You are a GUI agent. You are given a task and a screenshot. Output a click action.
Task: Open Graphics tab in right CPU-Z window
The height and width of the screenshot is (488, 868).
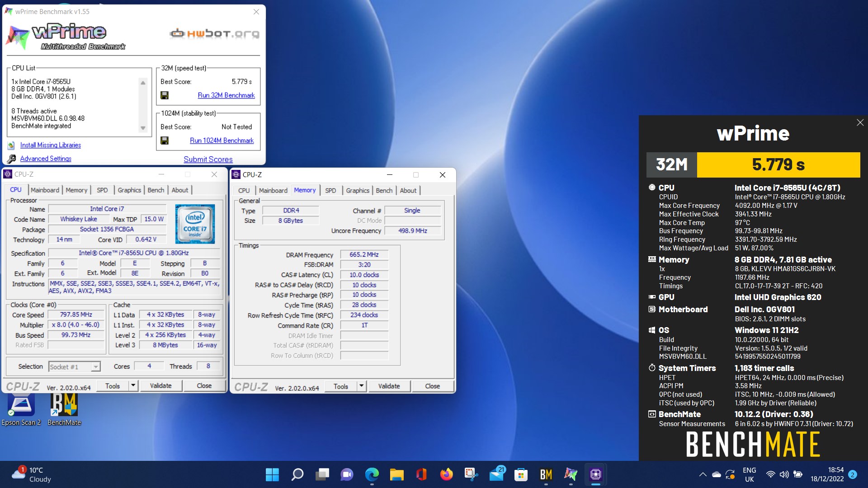coord(358,191)
